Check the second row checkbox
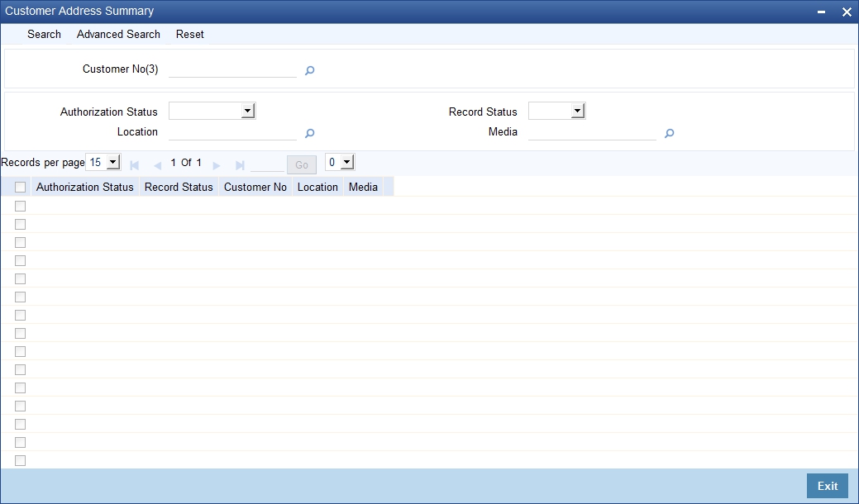 [x=21, y=225]
